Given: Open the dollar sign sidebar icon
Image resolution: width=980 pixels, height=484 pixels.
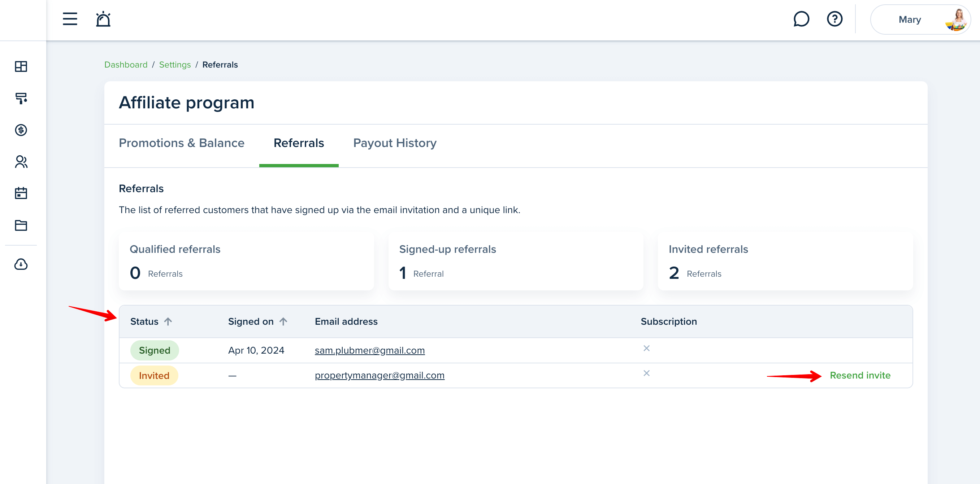Looking at the screenshot, I should pos(21,130).
